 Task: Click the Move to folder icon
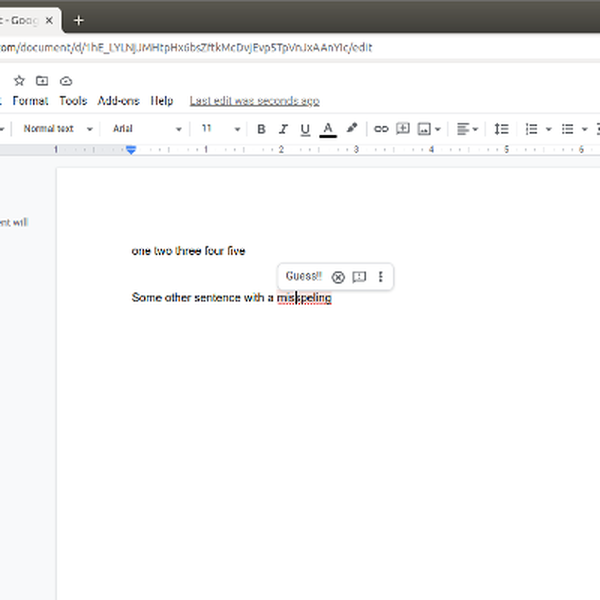point(42,81)
